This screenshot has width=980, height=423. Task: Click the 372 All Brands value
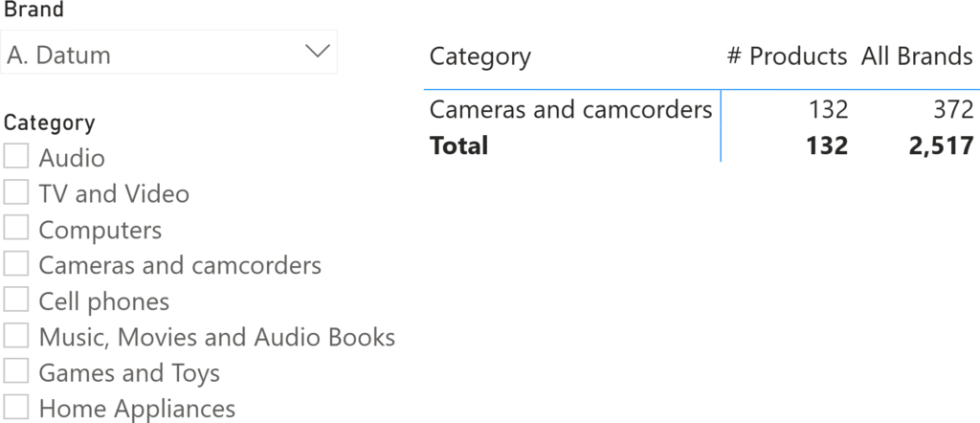[952, 109]
